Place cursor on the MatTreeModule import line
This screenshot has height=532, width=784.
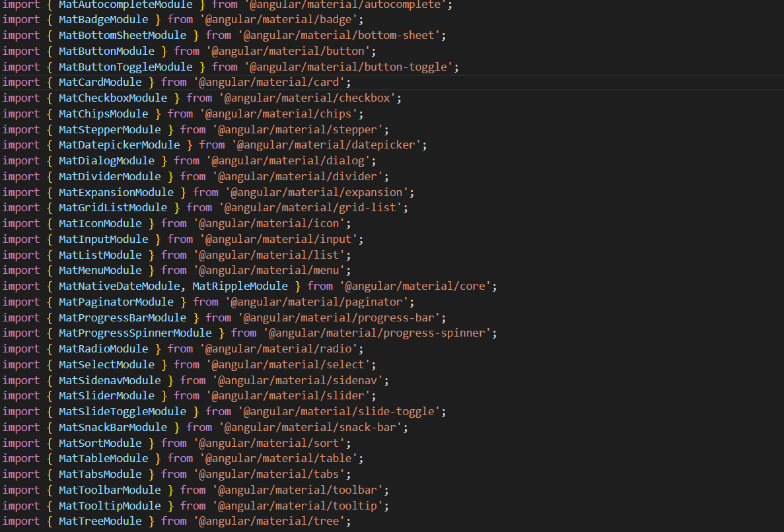[100, 521]
